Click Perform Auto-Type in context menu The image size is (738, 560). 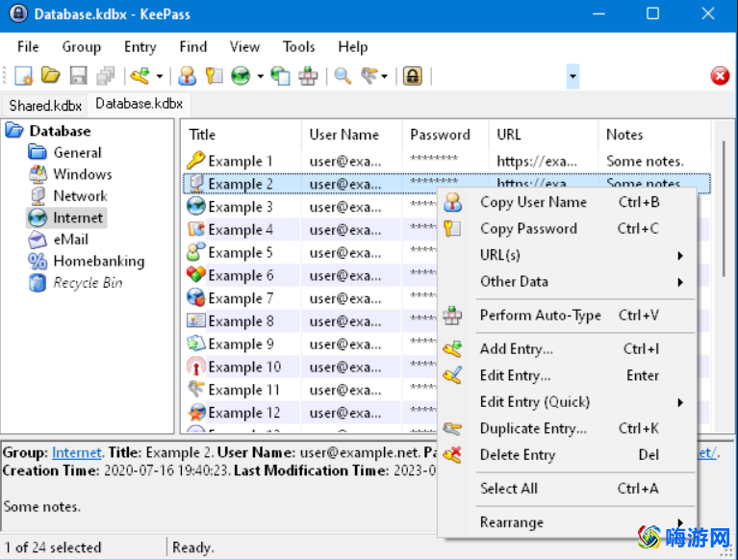point(567,316)
